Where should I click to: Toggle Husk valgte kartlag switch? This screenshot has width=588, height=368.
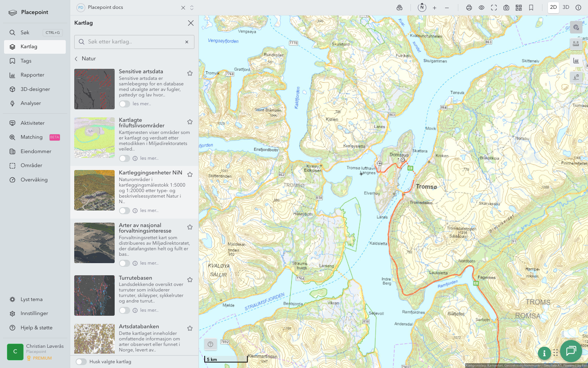click(81, 362)
